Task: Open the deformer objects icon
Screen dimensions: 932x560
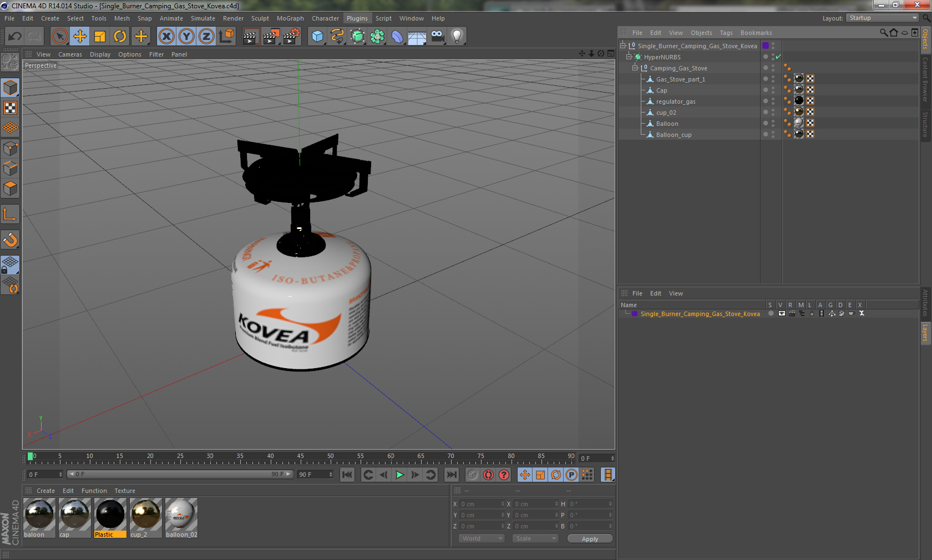Action: point(397,37)
